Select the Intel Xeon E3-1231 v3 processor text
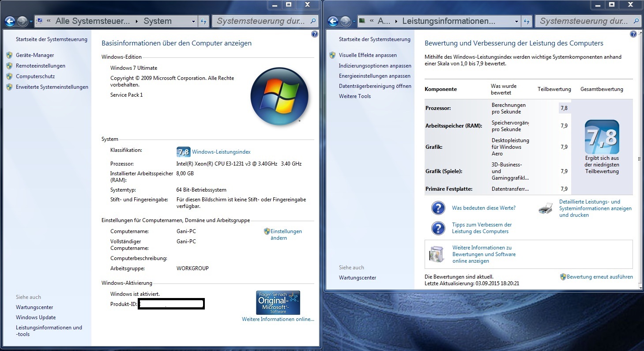Image resolution: width=644 pixels, height=351 pixels. tap(239, 164)
